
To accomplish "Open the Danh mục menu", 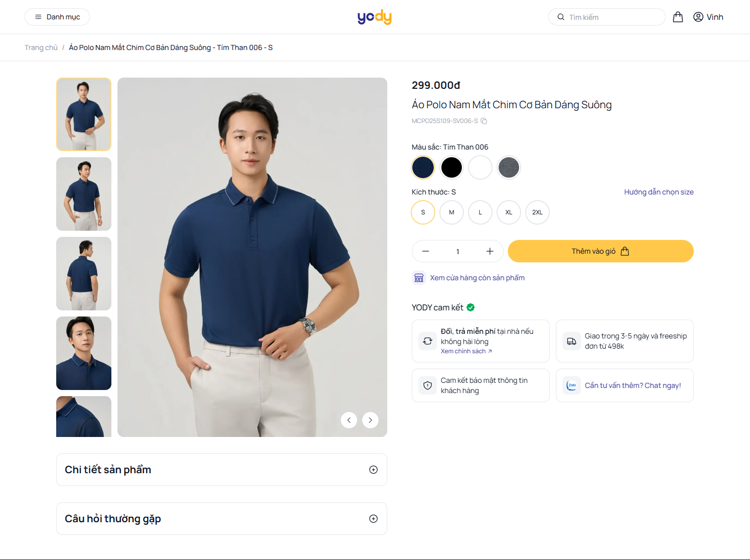I will pyautogui.click(x=57, y=17).
